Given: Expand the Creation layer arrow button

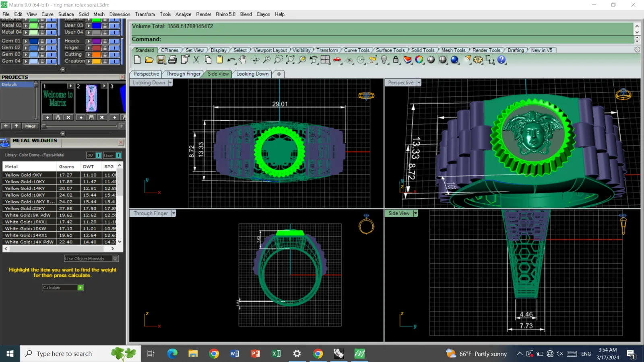Looking at the screenshot, I should pyautogui.click(x=89, y=61).
